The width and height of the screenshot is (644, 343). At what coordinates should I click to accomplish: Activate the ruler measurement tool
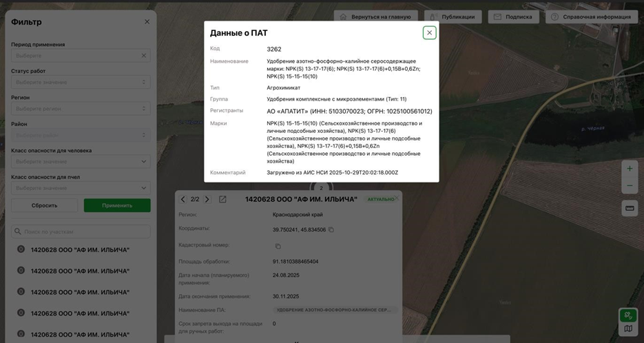point(629,208)
